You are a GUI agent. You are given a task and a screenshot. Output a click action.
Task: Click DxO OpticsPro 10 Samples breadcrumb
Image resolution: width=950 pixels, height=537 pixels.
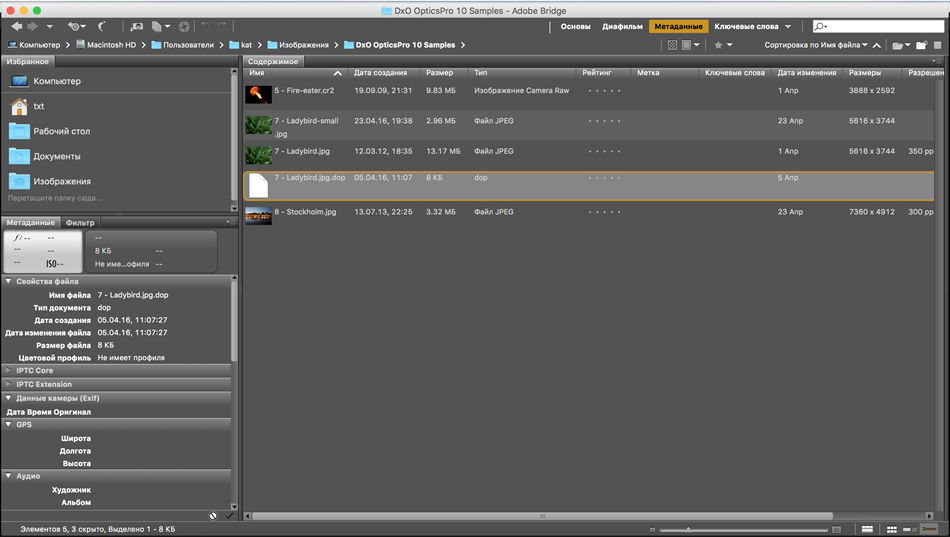399,45
